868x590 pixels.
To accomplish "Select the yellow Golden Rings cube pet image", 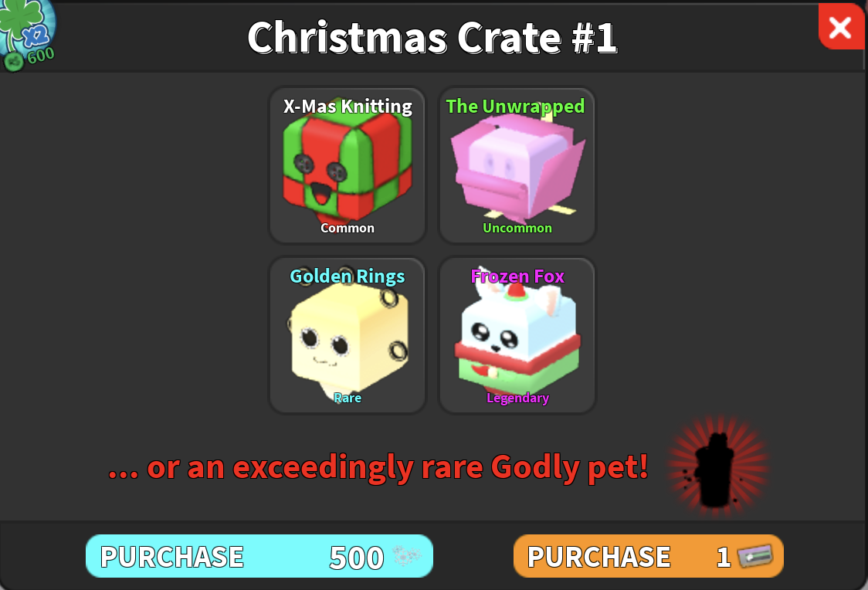I will pos(348,337).
